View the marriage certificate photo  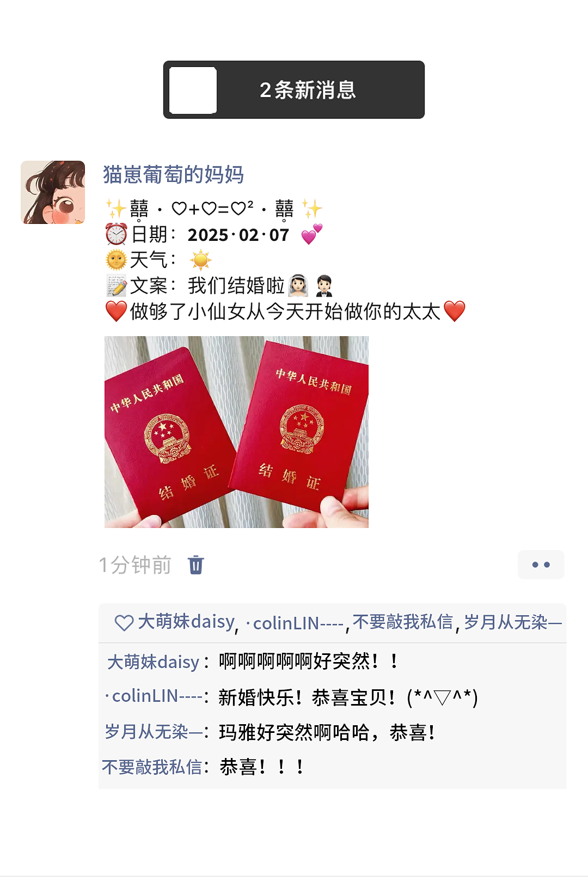click(236, 432)
